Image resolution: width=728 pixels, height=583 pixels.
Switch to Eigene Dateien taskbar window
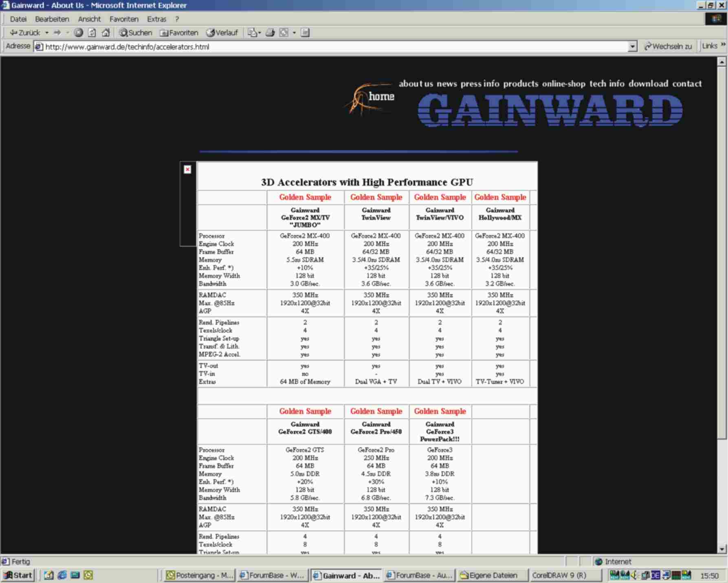493,575
